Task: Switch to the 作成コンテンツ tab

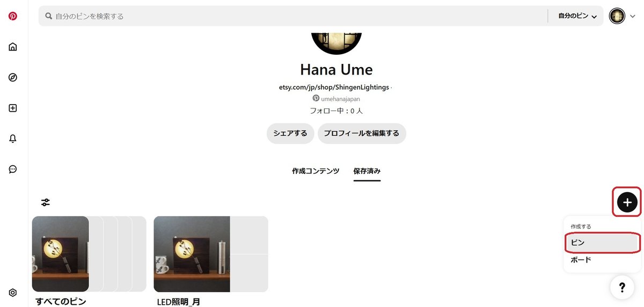Action: 316,171
